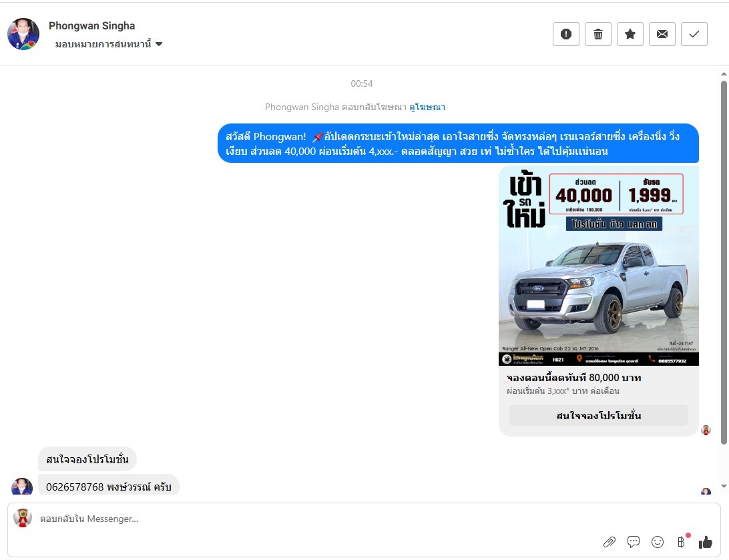Image resolution: width=729 pixels, height=560 pixels.
Task: Open saved replies speech bubble icon
Action: point(634,542)
